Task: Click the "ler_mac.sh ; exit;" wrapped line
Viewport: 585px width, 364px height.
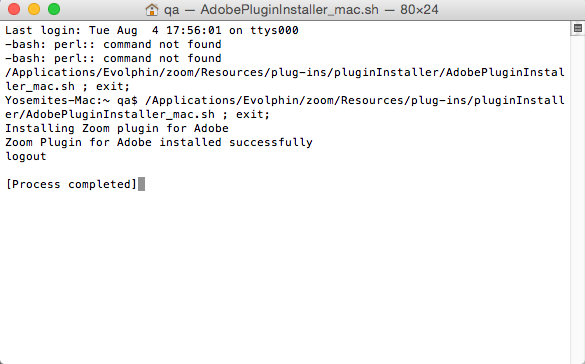Action: pos(68,87)
